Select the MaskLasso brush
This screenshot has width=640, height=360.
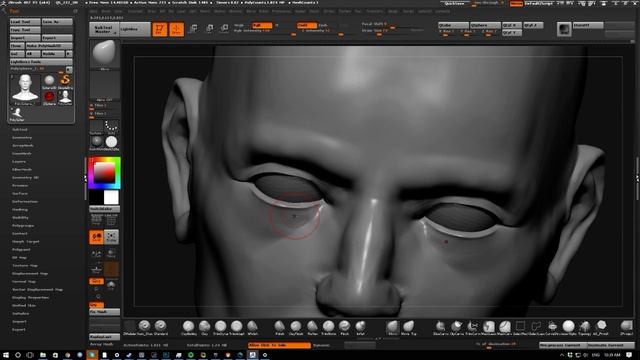point(489,327)
